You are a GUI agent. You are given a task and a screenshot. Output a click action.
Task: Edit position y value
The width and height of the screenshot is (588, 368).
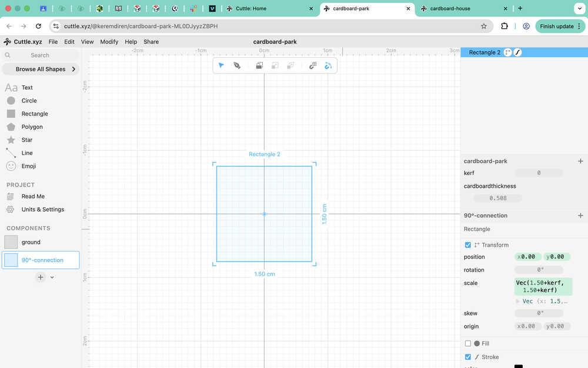[556, 257]
